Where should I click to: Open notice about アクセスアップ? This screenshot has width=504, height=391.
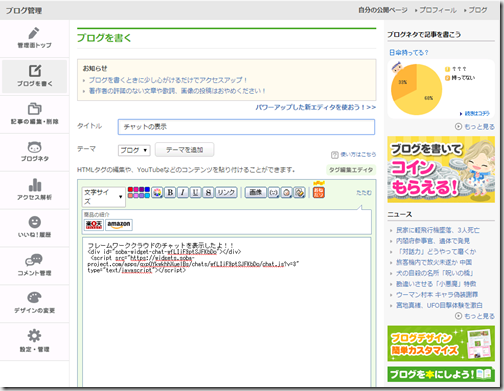[168, 80]
